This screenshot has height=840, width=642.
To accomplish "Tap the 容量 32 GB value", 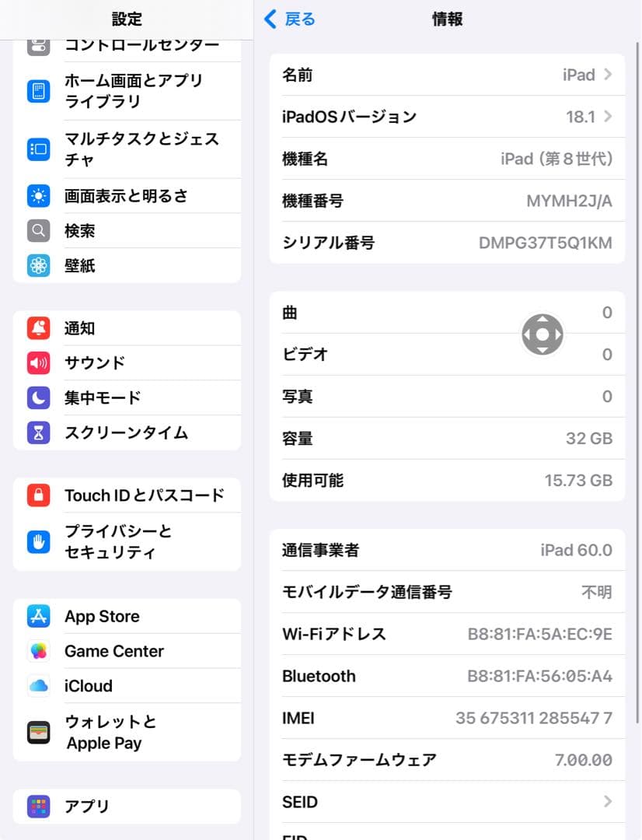I will tap(589, 438).
